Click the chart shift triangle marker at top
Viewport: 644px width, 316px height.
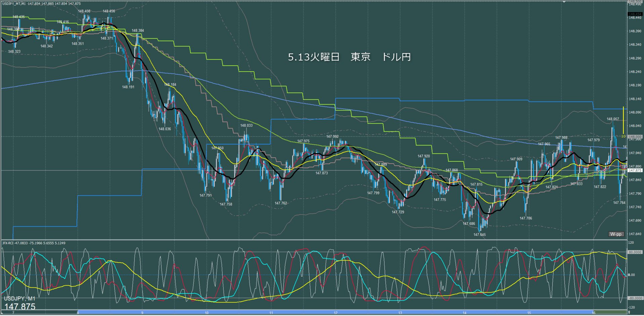click(564, 2)
